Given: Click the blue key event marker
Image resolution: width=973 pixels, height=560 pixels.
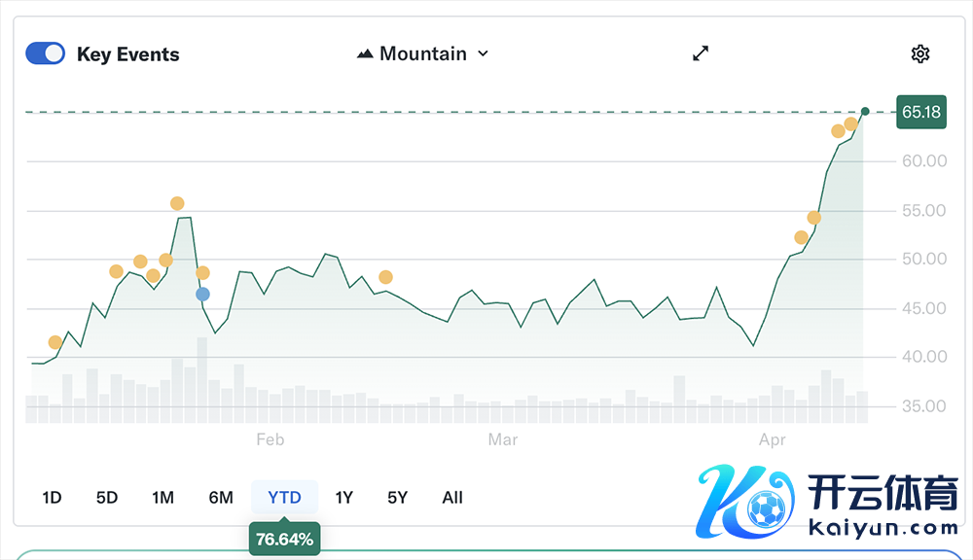Looking at the screenshot, I should click(x=202, y=294).
